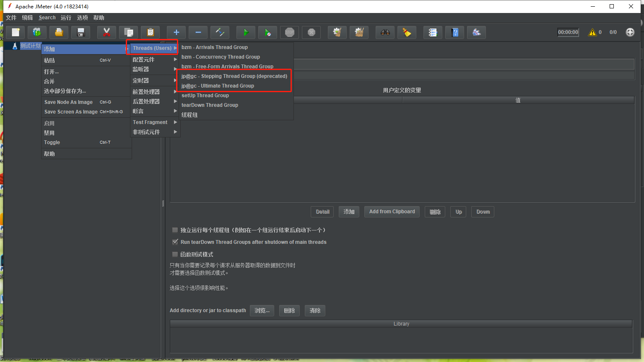Click the Cut scissors icon
The width and height of the screenshot is (644, 362).
tap(107, 32)
